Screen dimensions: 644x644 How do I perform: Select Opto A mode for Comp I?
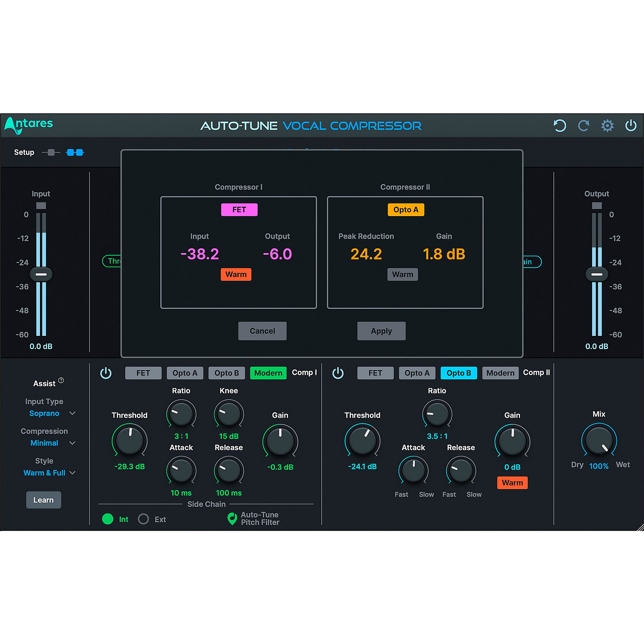point(185,373)
